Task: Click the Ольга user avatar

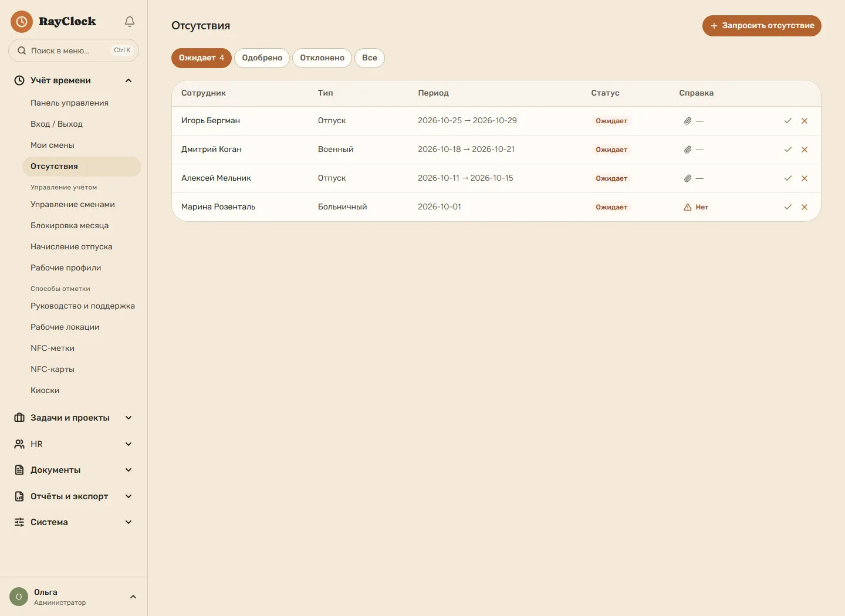Action: (x=19, y=597)
